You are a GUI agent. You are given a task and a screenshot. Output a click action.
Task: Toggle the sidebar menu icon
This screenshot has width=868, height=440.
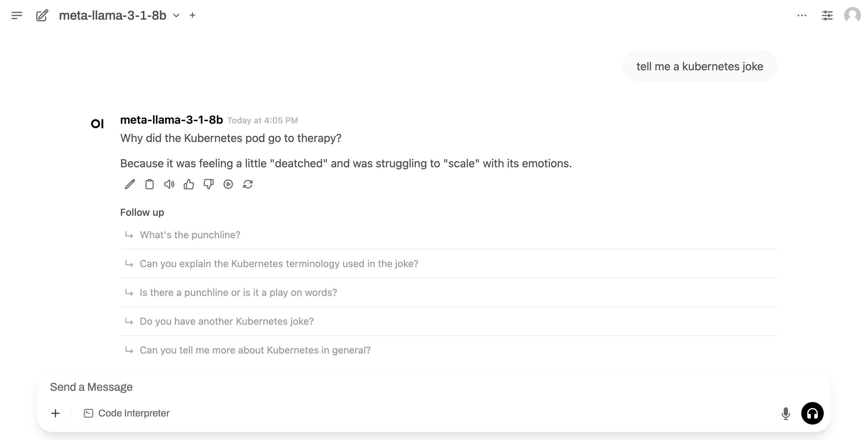point(17,15)
